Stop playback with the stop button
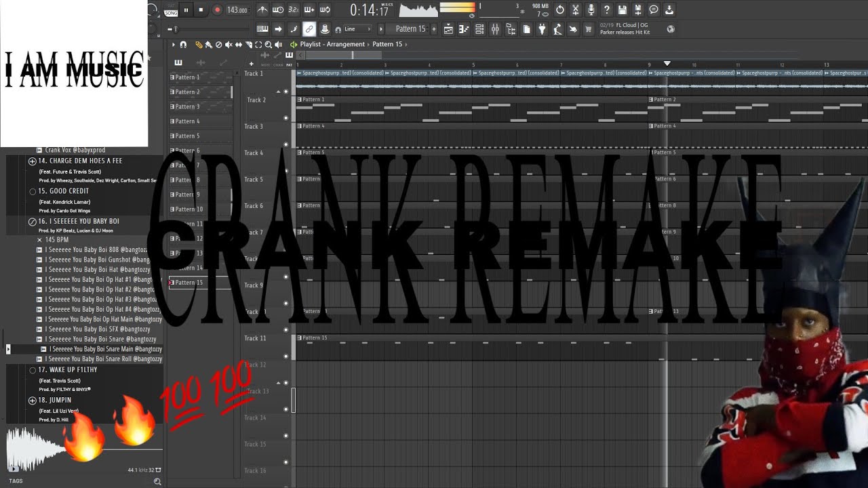 pyautogui.click(x=201, y=10)
